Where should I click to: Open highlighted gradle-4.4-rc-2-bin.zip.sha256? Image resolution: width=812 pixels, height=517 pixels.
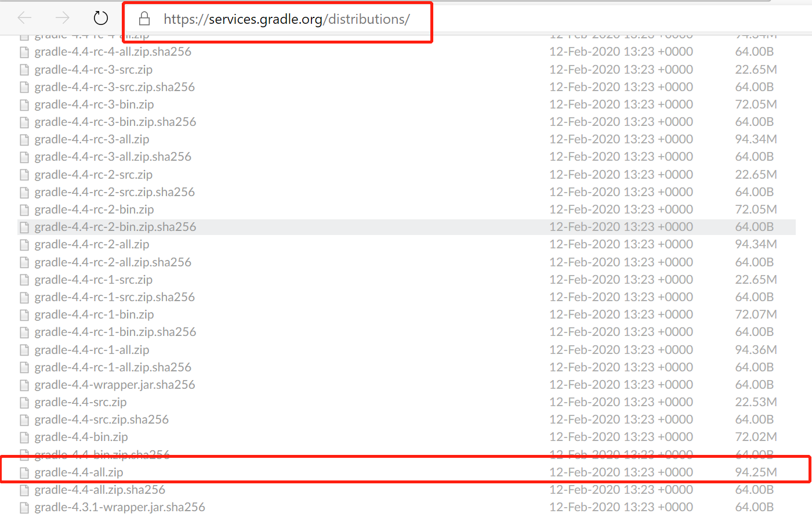tap(115, 227)
